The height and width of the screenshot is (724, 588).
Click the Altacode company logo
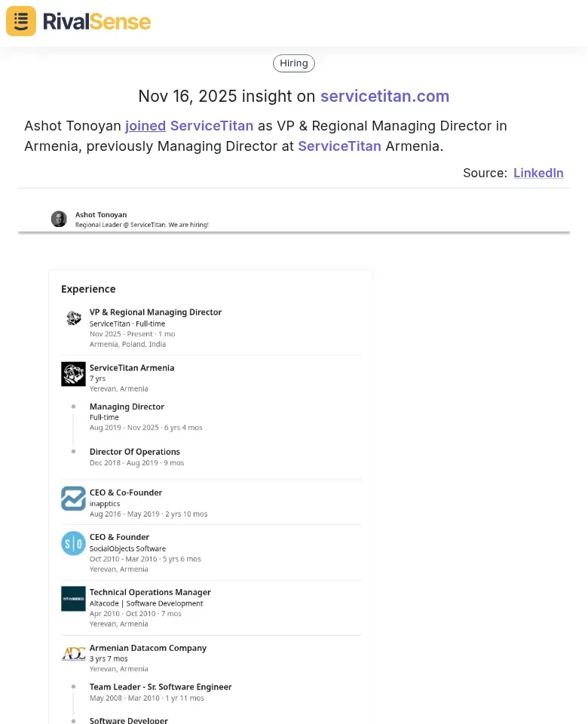(x=73, y=598)
